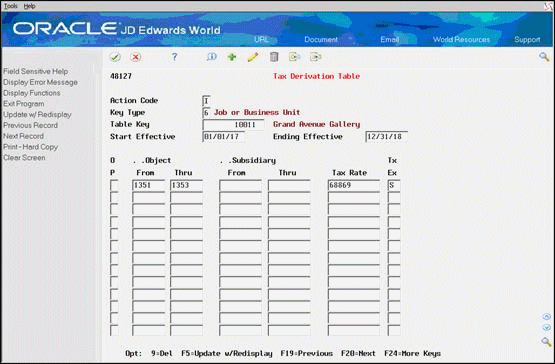Click Next Record
Image resolution: width=555 pixels, height=364 pixels.
[23, 136]
